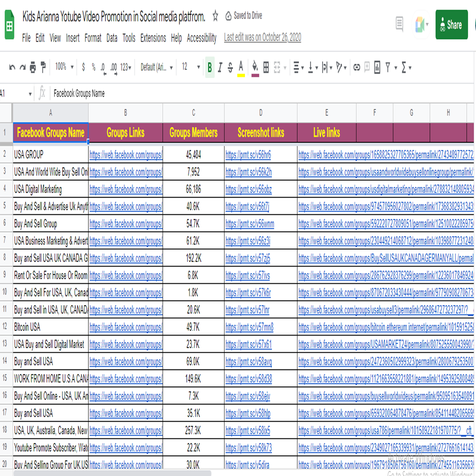
Task: Format as currency with dollar icon
Action: [83, 67]
